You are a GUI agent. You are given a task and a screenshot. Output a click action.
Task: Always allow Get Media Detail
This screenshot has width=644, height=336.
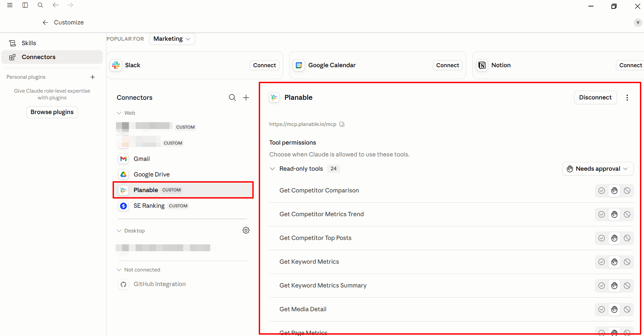pos(602,310)
